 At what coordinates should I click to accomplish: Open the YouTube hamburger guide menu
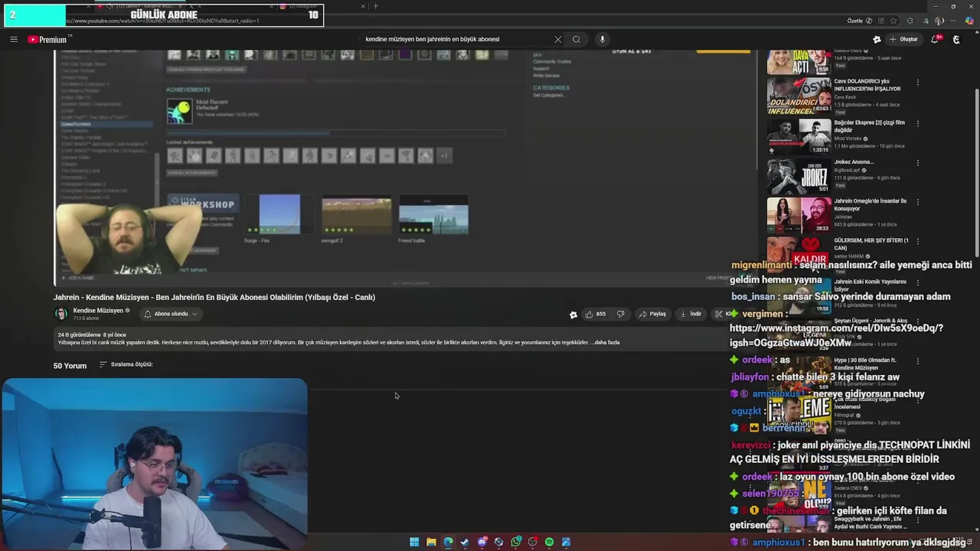pos(13,39)
